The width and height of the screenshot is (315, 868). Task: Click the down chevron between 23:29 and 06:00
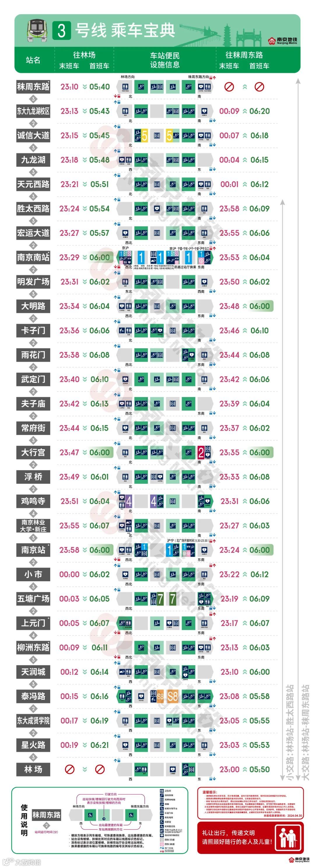pos(85,257)
